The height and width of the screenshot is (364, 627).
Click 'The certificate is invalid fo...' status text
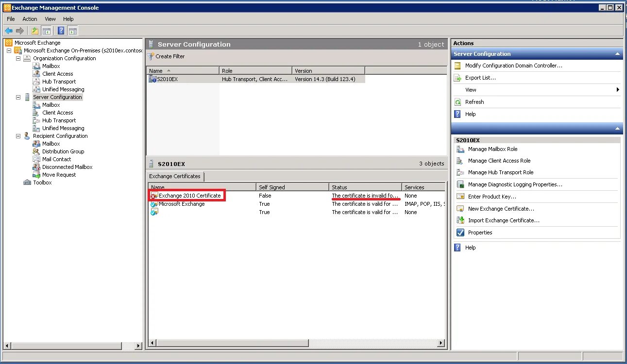tap(365, 196)
